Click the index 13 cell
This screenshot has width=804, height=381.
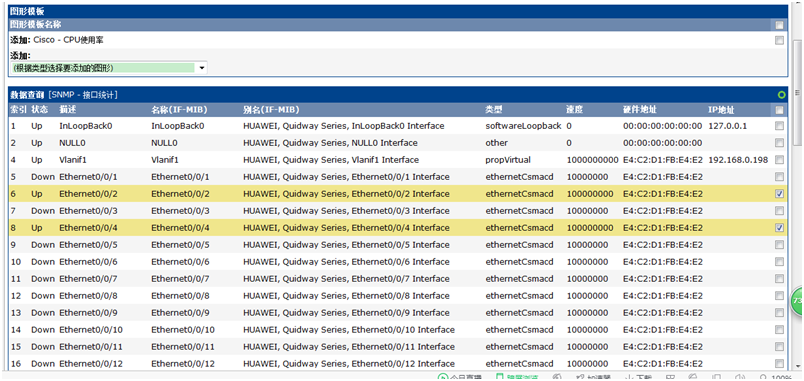click(15, 312)
